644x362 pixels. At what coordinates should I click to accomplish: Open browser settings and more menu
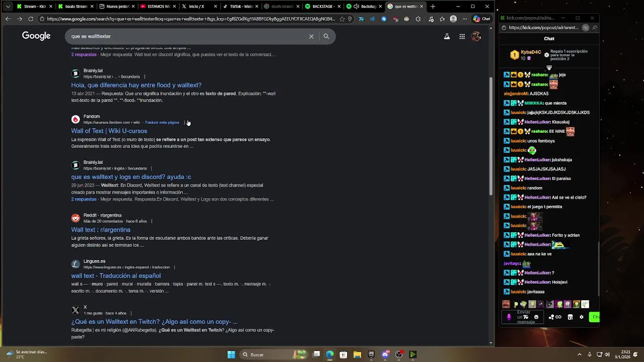pos(464,19)
